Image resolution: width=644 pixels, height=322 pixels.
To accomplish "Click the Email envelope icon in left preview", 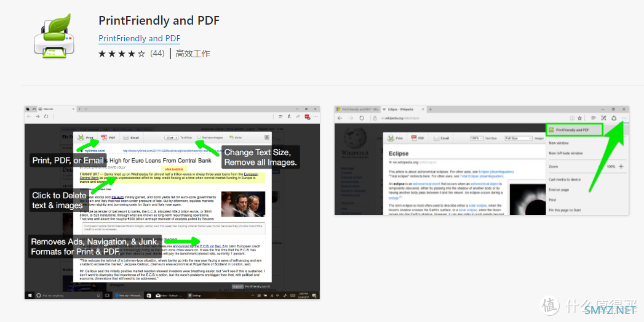I will coord(127,138).
